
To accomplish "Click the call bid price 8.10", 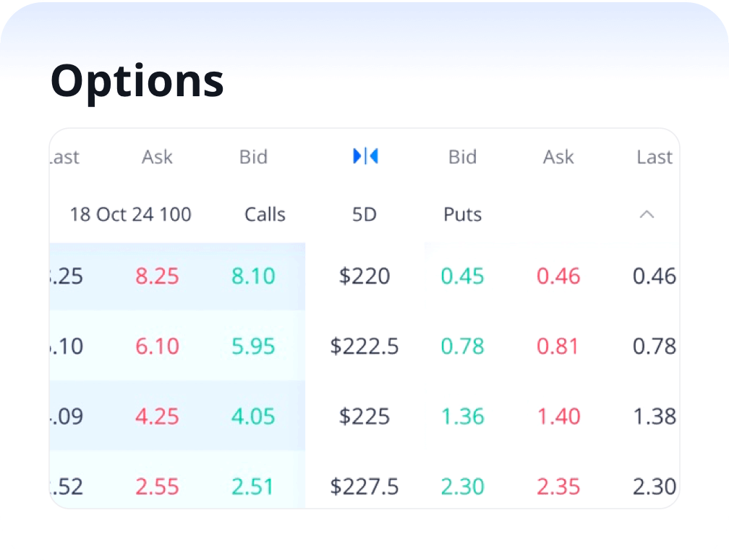I will [x=253, y=276].
